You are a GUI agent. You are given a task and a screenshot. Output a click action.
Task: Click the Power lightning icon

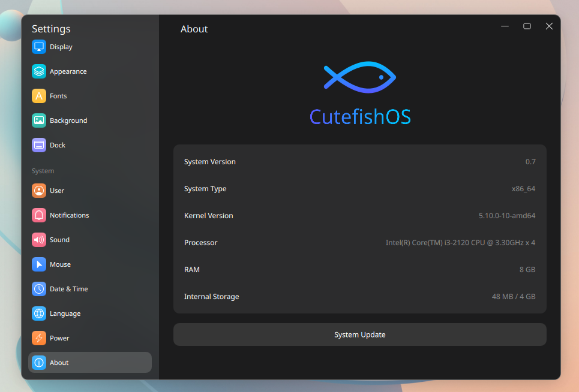coord(39,338)
